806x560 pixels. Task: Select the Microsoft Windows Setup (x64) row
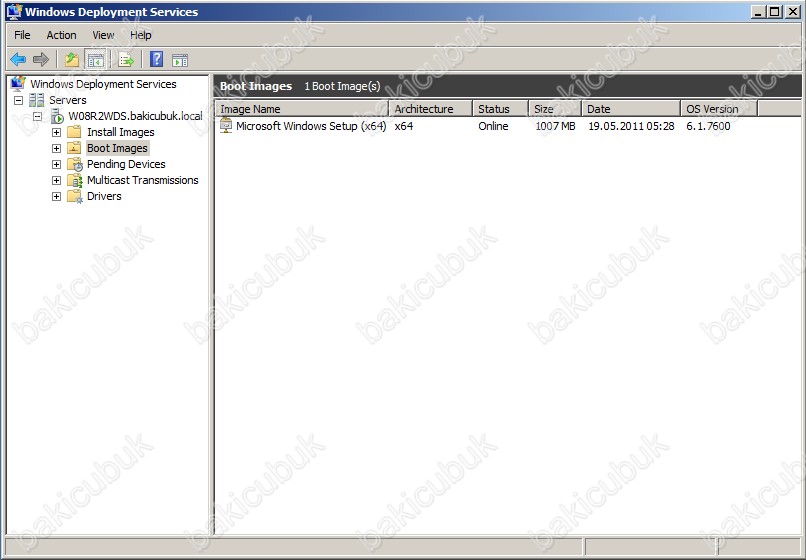pos(311,126)
